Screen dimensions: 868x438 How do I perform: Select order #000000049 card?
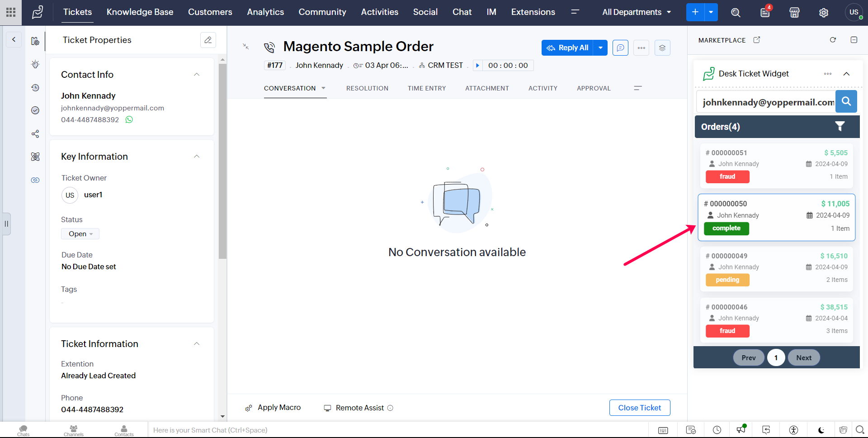click(776, 267)
